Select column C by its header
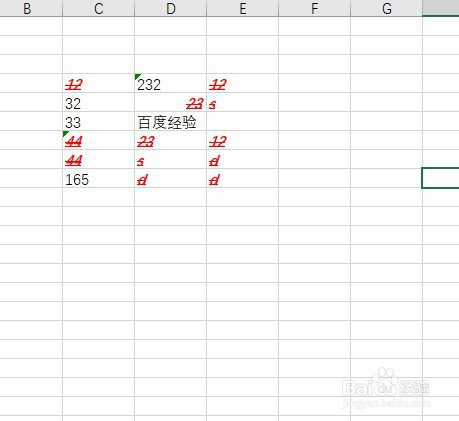 tap(98, 8)
